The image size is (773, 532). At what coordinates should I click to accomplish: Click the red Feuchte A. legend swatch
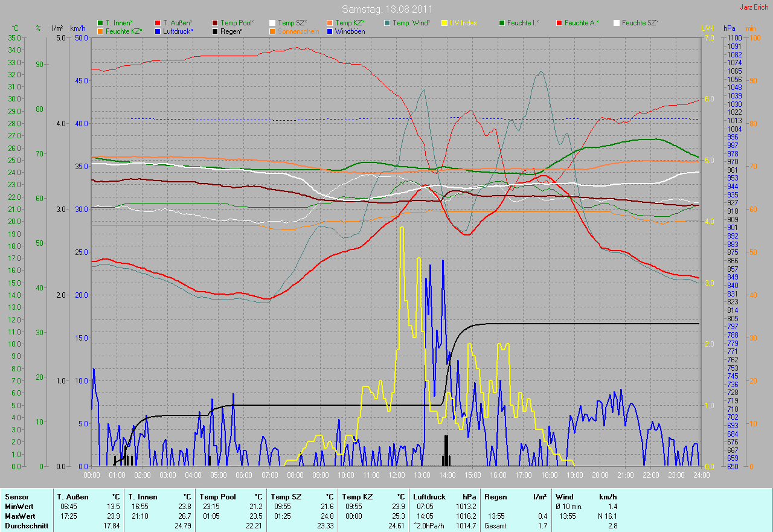(x=559, y=23)
